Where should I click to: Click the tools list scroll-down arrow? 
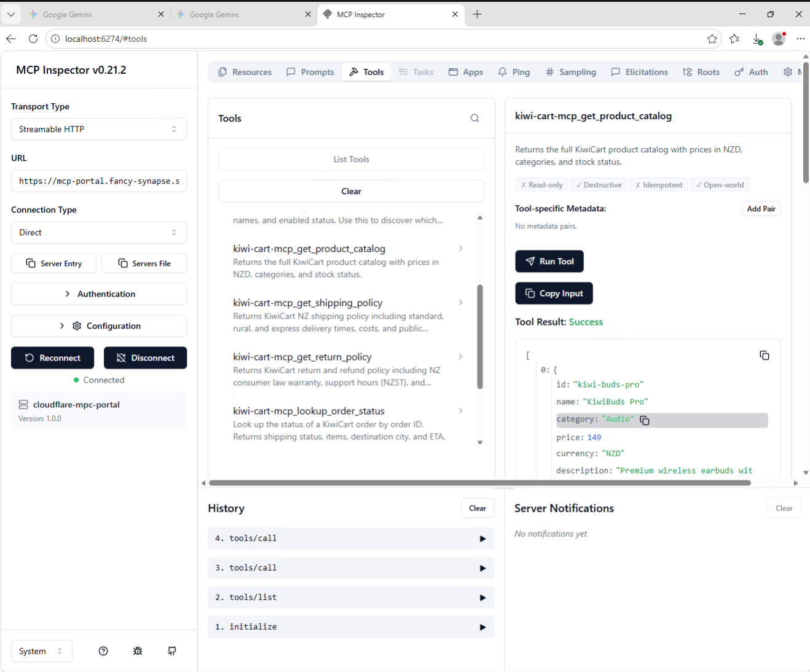tap(480, 442)
